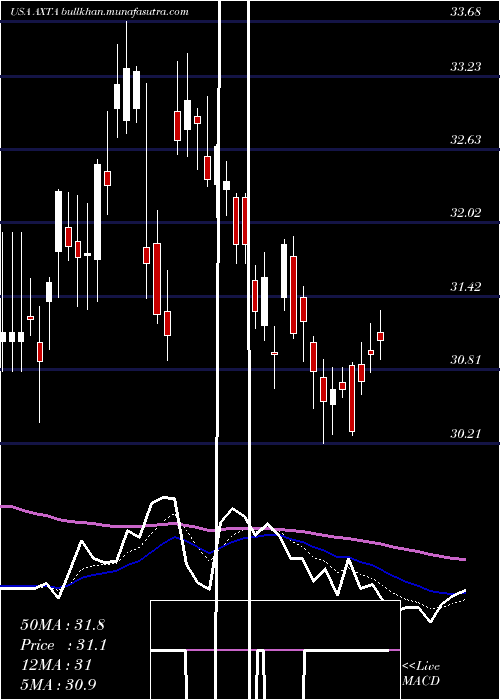
Task: Click the Price : 31.1 readout
Action: [x=63, y=645]
